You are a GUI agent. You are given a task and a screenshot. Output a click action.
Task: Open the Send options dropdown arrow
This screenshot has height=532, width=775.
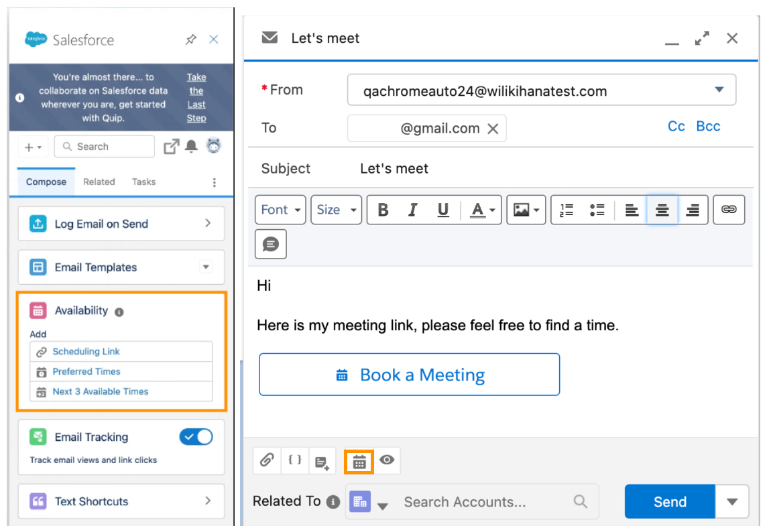732,502
